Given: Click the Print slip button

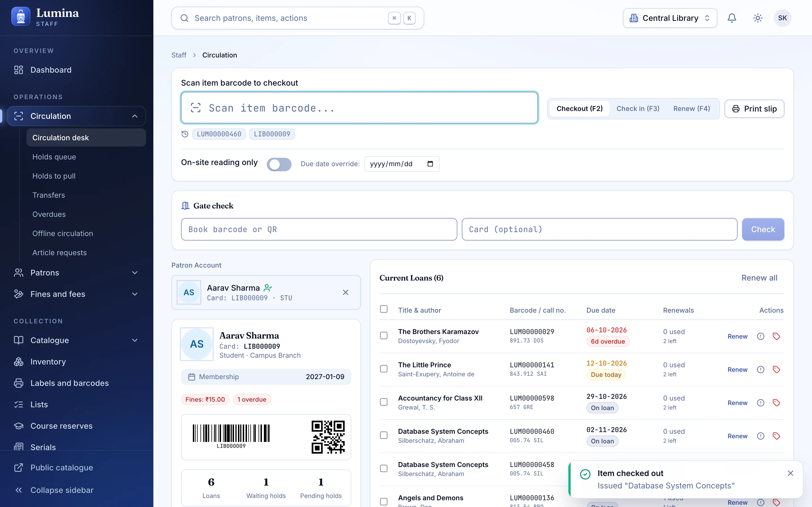Looking at the screenshot, I should [754, 109].
